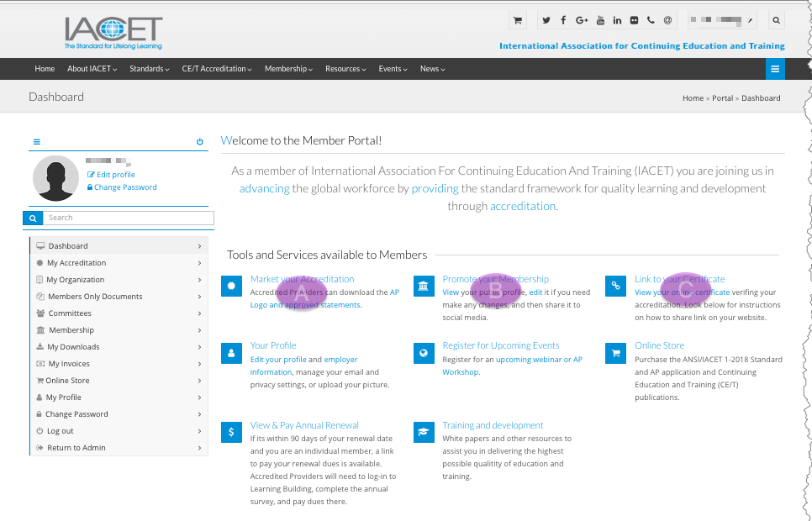Click the phone contact icon
Screen dimensions: 812x521
651,20
